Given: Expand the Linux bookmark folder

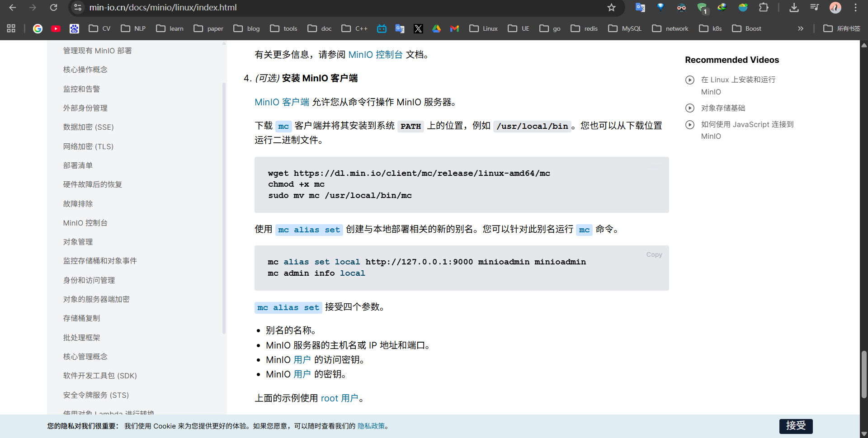Looking at the screenshot, I should 483,28.
